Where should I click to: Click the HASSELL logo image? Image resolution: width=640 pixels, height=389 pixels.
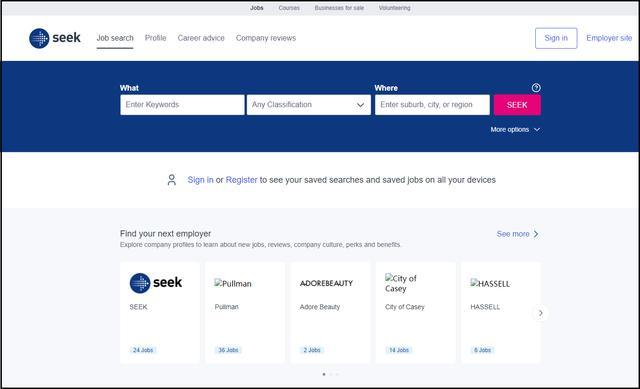point(490,283)
